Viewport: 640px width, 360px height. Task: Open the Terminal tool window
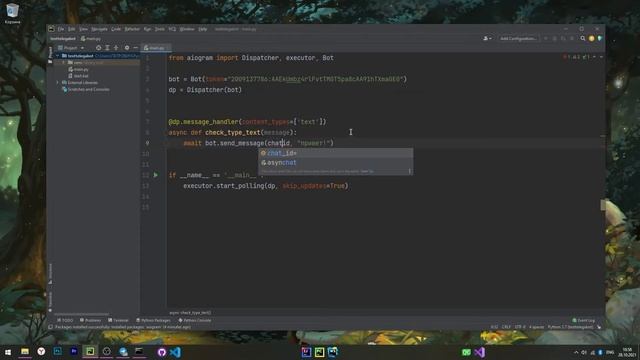coord(118,320)
